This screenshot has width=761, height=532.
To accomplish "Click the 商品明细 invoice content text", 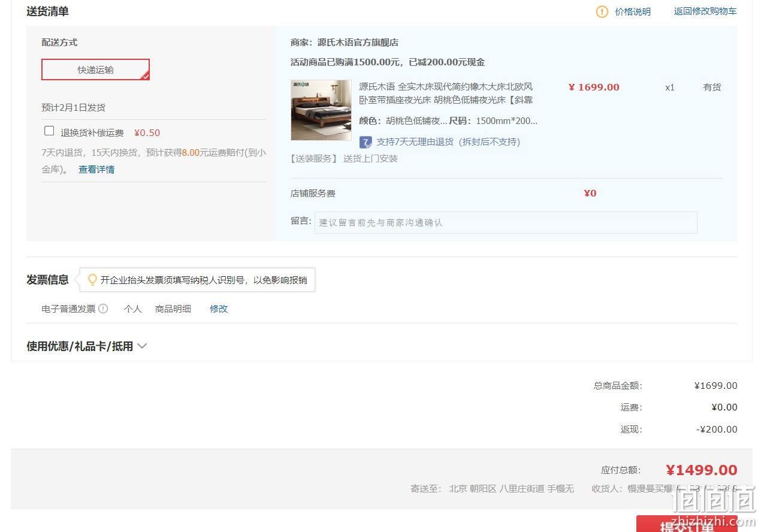I will [173, 309].
